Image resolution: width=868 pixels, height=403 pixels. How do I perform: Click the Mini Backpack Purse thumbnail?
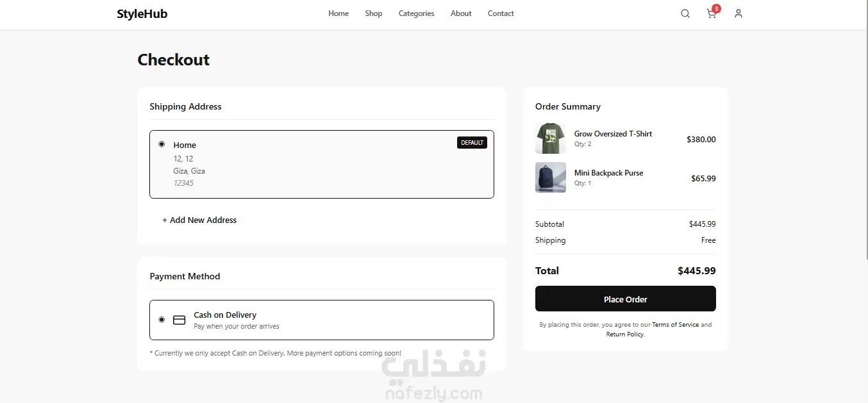[551, 177]
